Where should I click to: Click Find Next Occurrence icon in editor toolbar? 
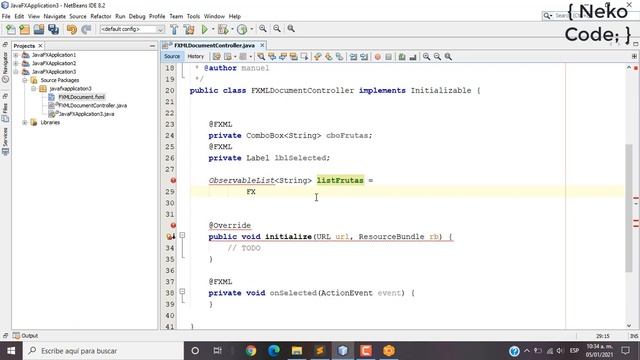(x=283, y=57)
